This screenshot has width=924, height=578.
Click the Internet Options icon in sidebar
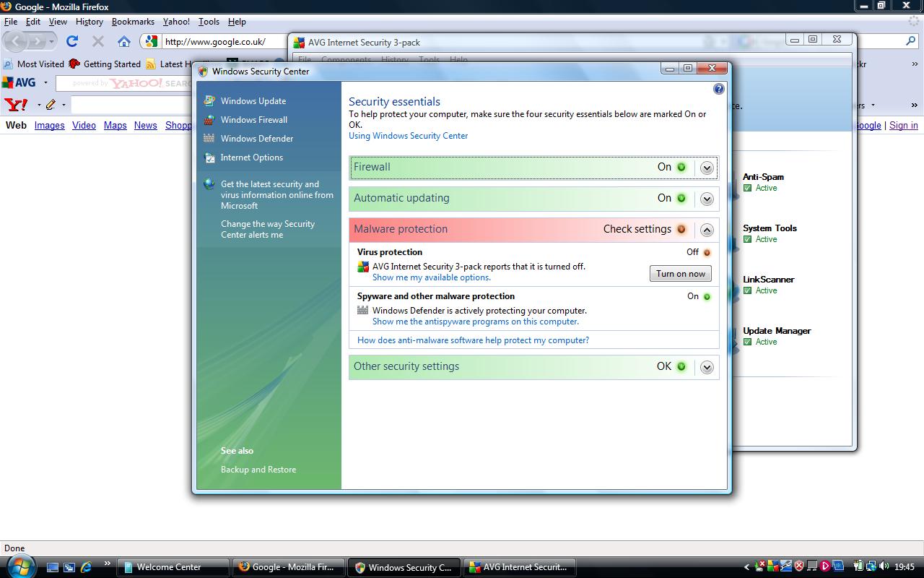pos(209,158)
